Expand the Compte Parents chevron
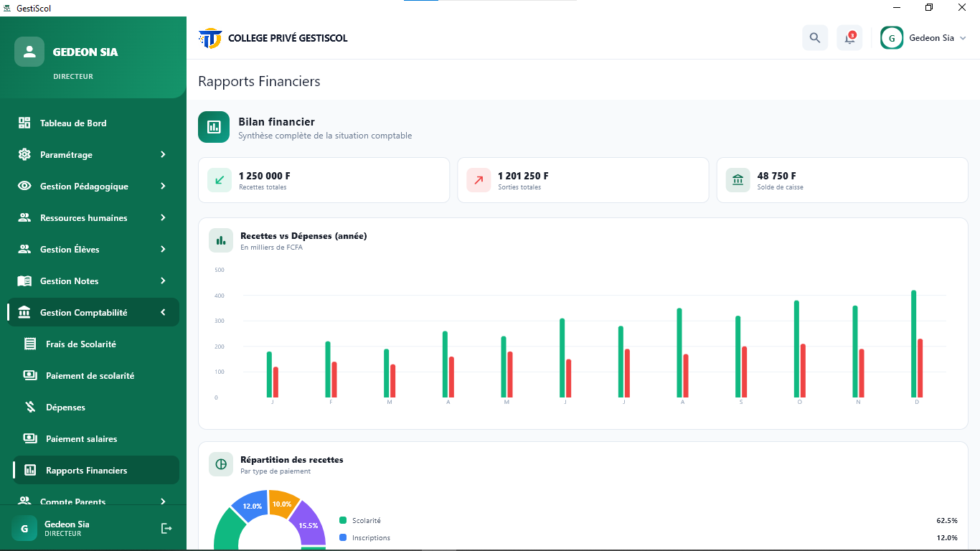The image size is (980, 551). coord(163,501)
